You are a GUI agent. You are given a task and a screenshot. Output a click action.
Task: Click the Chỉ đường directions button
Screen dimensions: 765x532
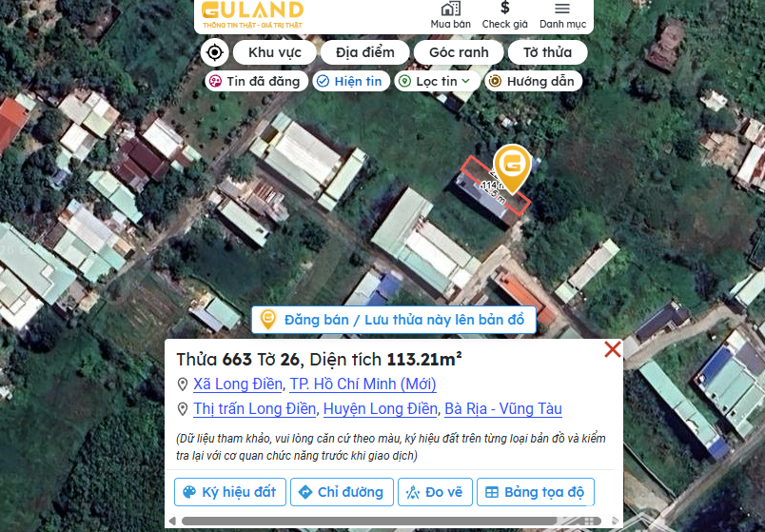click(x=342, y=492)
